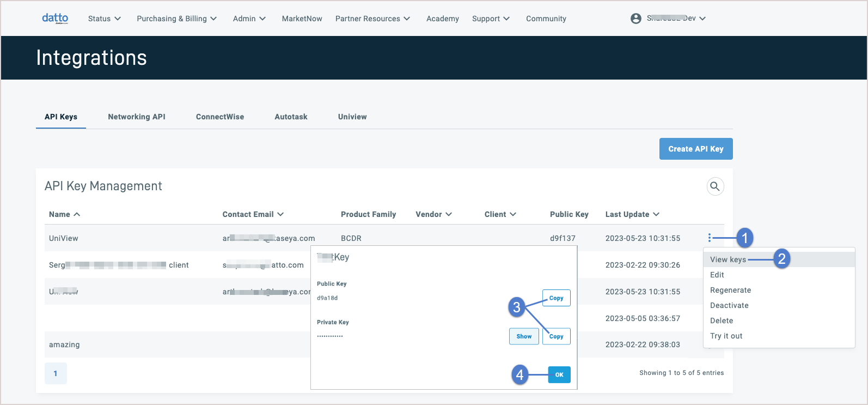Expand the Admin menu
The height and width of the screenshot is (405, 868).
tap(249, 19)
